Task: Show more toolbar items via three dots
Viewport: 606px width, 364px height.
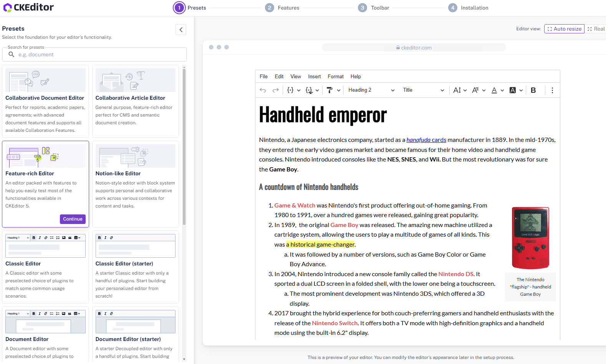Action: [x=552, y=90]
